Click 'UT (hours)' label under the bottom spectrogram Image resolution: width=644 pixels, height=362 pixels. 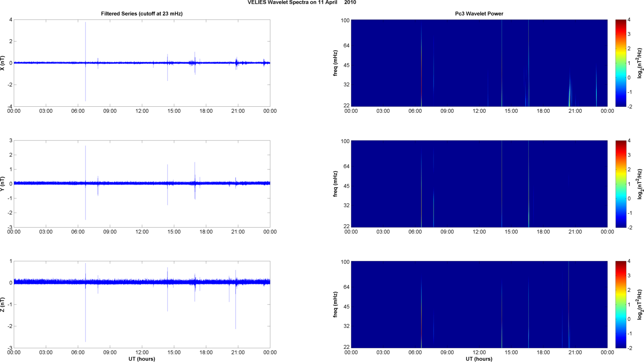point(479,359)
